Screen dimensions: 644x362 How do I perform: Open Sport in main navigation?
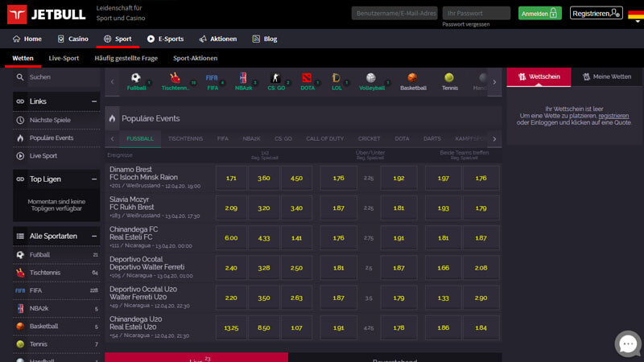point(118,39)
